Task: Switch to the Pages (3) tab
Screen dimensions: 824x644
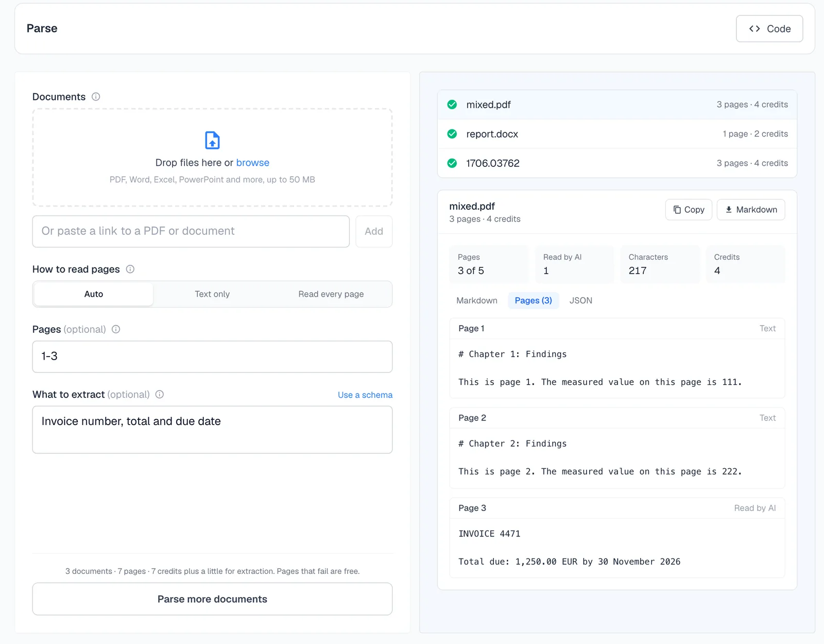Action: coord(534,300)
